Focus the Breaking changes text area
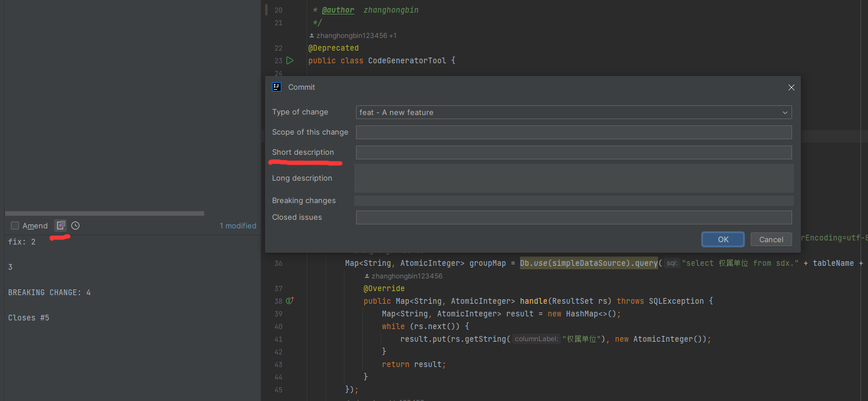 click(x=574, y=201)
